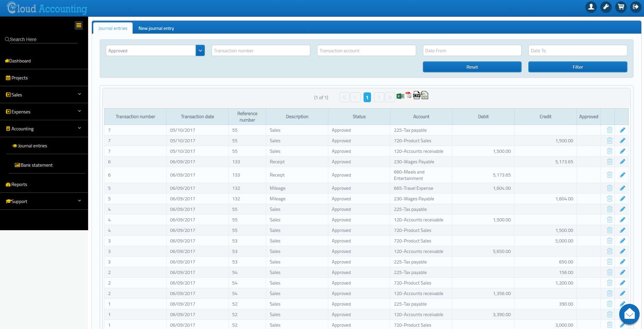Open settings via the wrench icon
Image resolution: width=644 pixels, height=329 pixels.
606,7
